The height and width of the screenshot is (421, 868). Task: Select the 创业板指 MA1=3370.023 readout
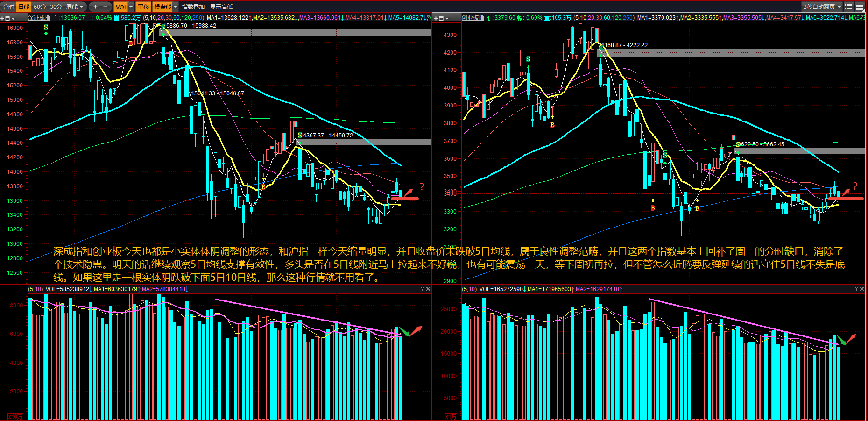click(658, 18)
